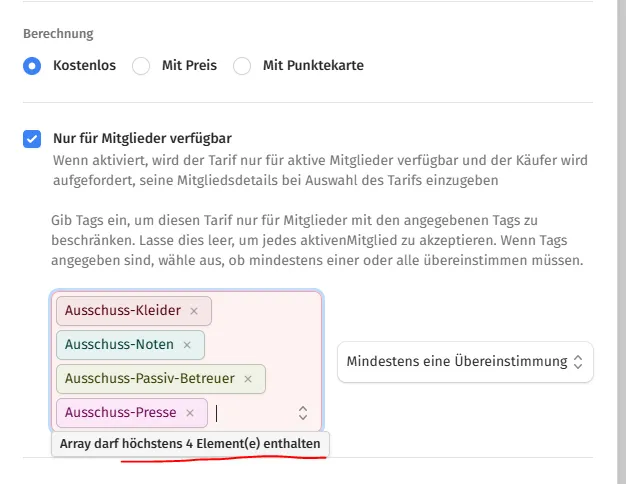
Task: Open Mindestens eine Übereinstimmung dropdown
Action: [465, 362]
